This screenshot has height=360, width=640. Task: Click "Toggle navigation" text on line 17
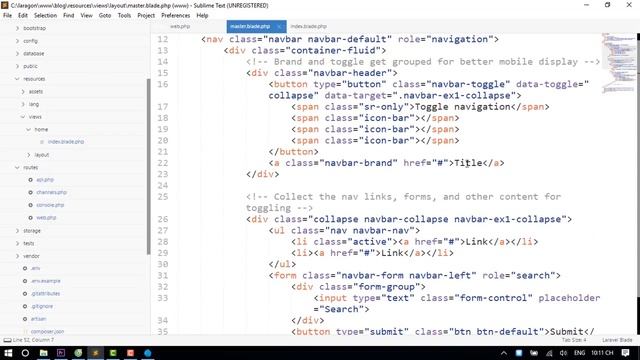click(462, 107)
